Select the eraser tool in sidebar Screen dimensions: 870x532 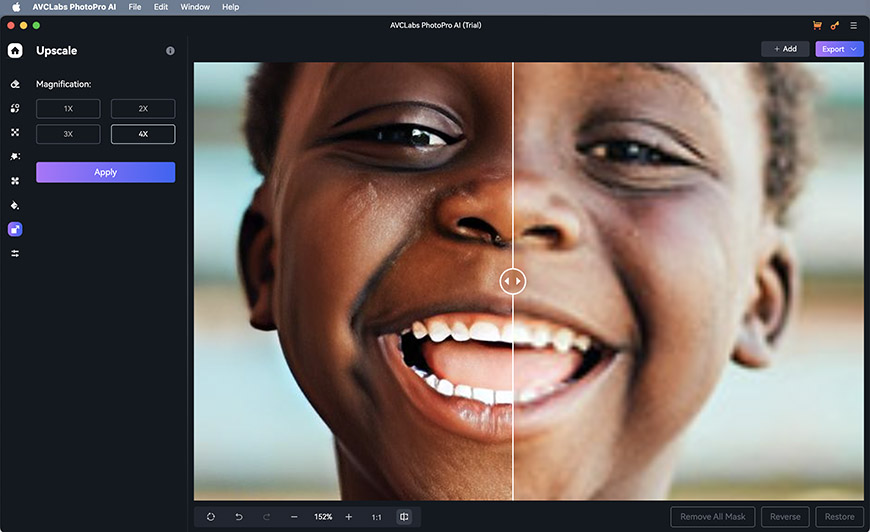click(x=15, y=85)
